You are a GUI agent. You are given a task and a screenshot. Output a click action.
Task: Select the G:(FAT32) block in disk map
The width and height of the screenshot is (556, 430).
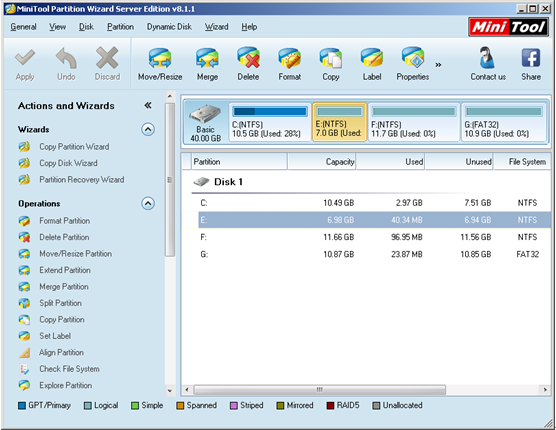tap(504, 122)
